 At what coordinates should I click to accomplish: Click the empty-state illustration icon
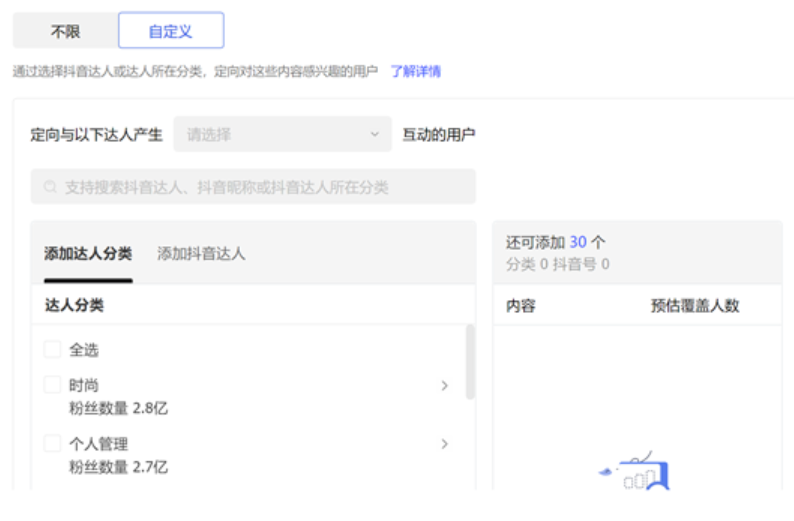click(x=635, y=471)
